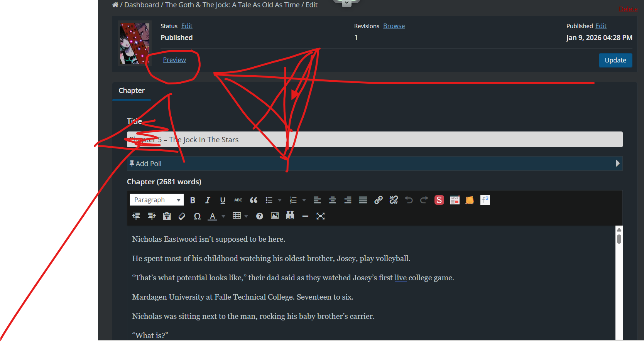Toggle italic formatting

208,200
